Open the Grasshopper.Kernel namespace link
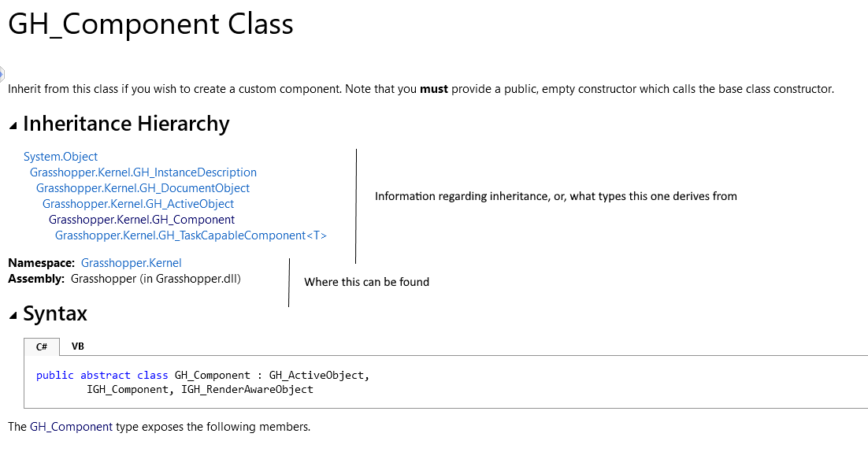Viewport: 868px width, 452px height. tap(132, 263)
